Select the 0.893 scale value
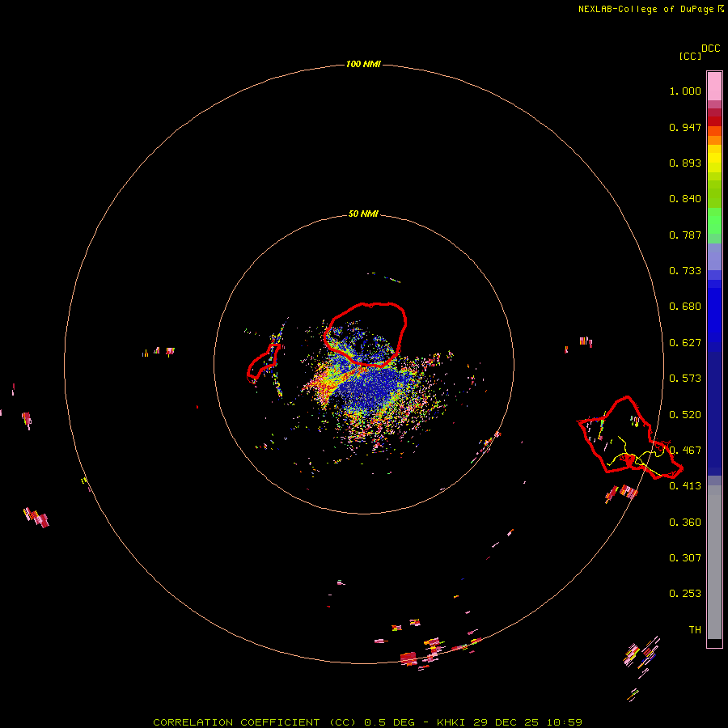 click(685, 163)
